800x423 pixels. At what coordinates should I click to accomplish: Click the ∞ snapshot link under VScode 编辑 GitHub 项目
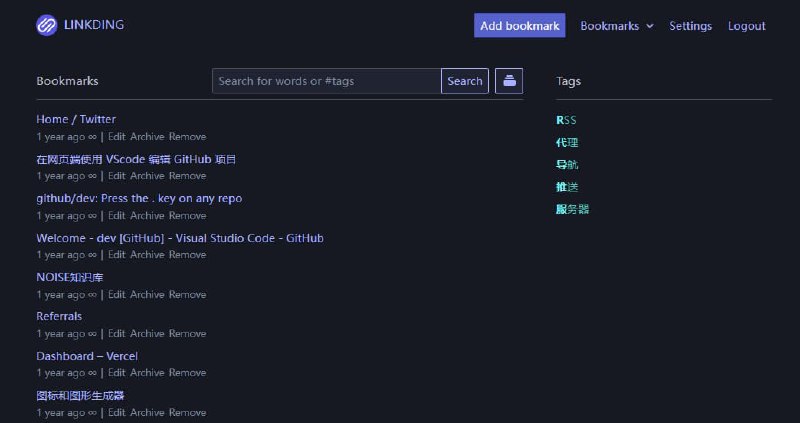(x=92, y=176)
